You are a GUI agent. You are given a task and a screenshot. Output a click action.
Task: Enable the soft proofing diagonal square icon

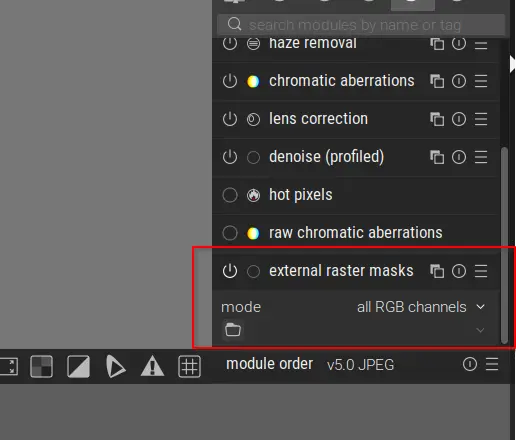78,366
